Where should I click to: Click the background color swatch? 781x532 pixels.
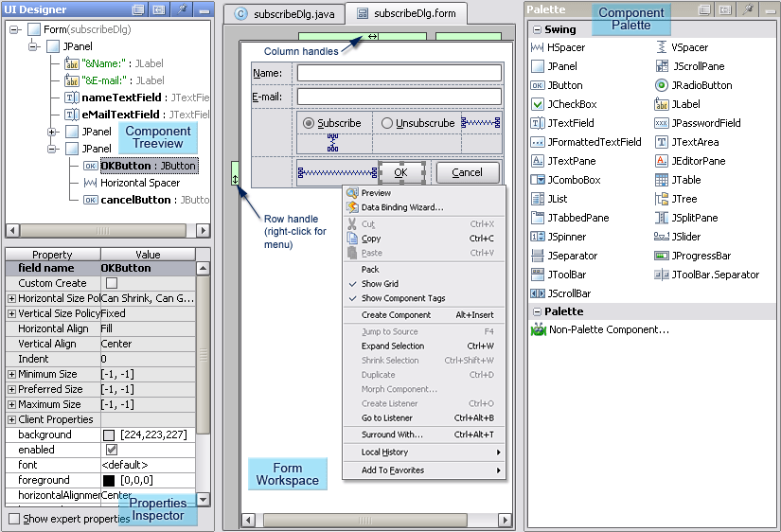109,434
